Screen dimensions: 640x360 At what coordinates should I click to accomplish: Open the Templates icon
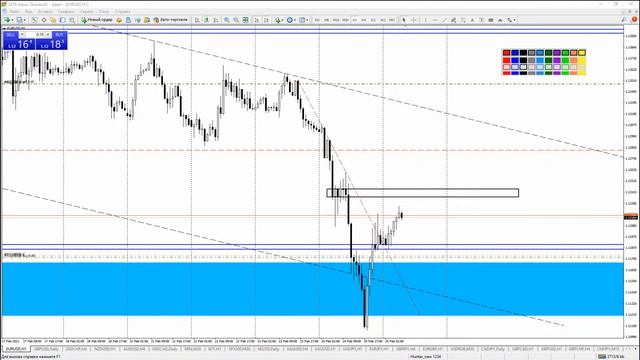tap(302, 20)
